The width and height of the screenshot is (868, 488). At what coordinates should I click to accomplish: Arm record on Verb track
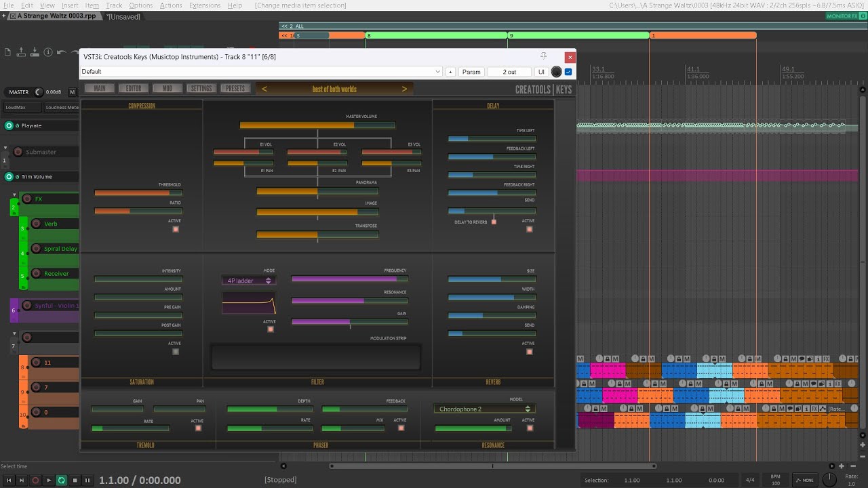pos(37,224)
